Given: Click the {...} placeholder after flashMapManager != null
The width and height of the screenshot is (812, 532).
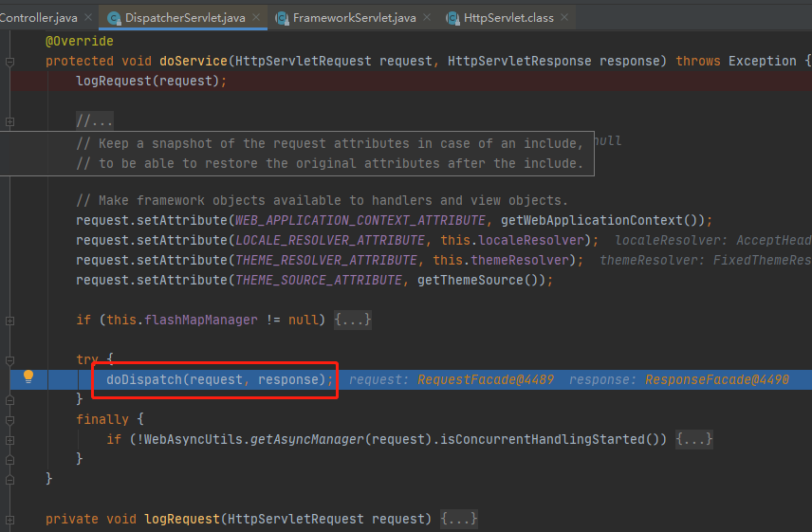Looking at the screenshot, I should [353, 320].
